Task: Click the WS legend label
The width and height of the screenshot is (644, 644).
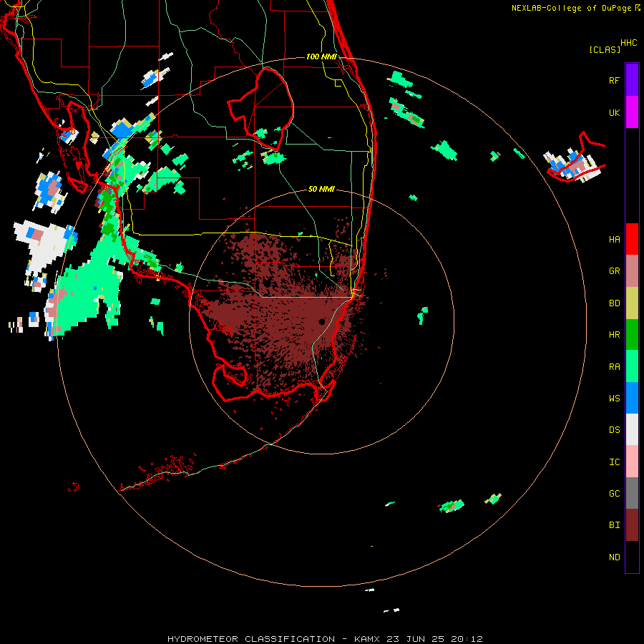Action: pos(614,398)
